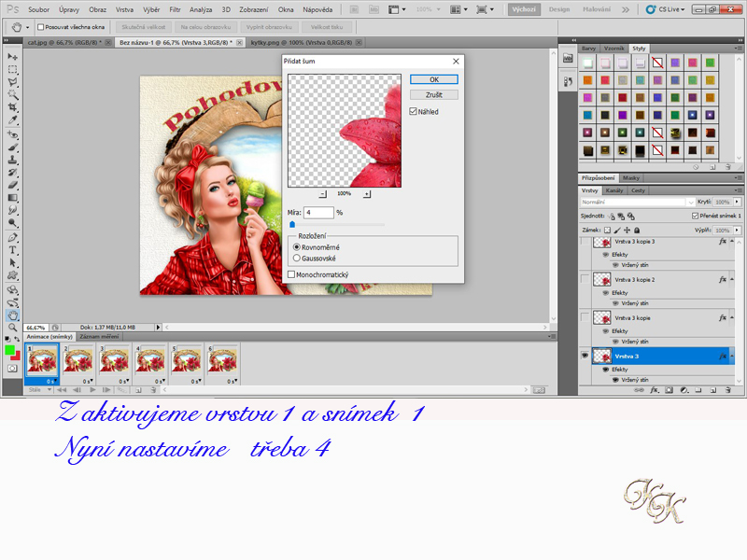Select the Hand tool in toolbox
The height and width of the screenshot is (560, 747).
tap(12, 315)
